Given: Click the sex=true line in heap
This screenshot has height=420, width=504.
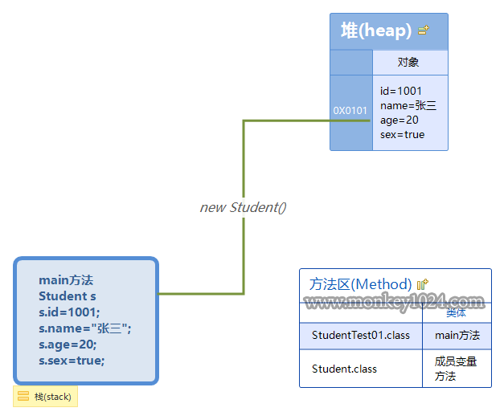Looking at the screenshot, I should click(402, 135).
